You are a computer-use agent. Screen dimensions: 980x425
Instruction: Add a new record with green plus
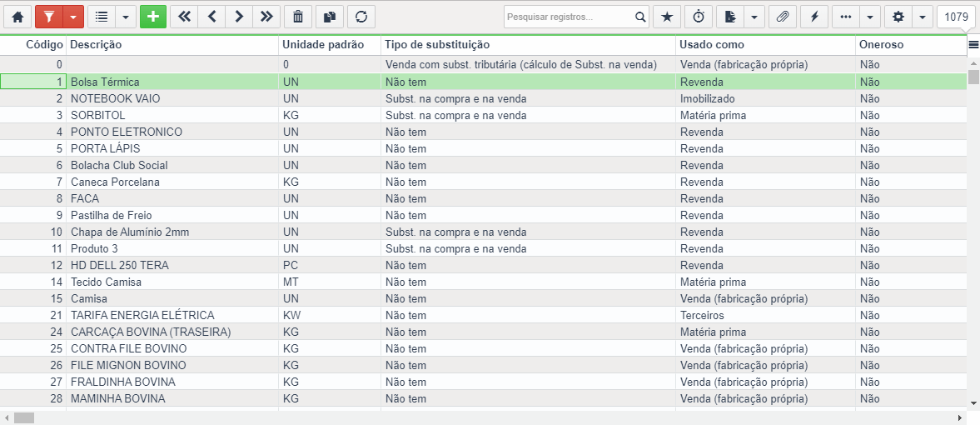pos(153,17)
